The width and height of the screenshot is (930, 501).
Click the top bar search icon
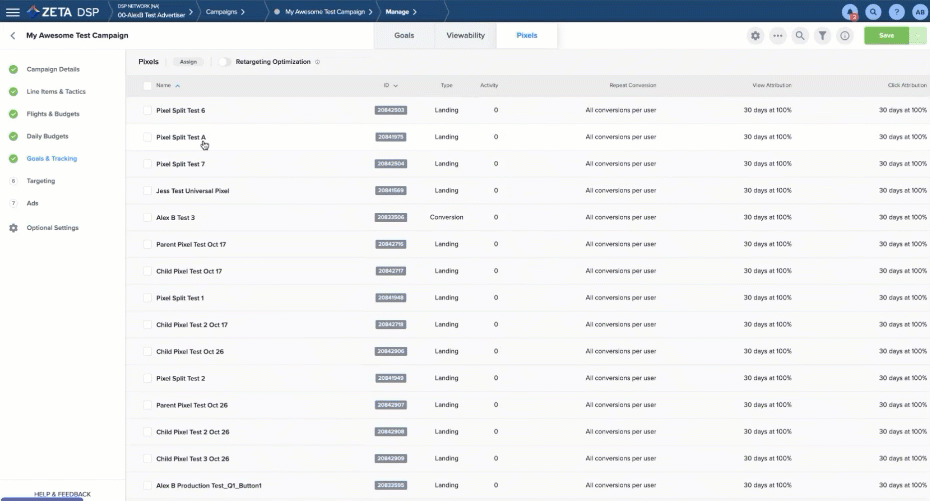tap(874, 12)
